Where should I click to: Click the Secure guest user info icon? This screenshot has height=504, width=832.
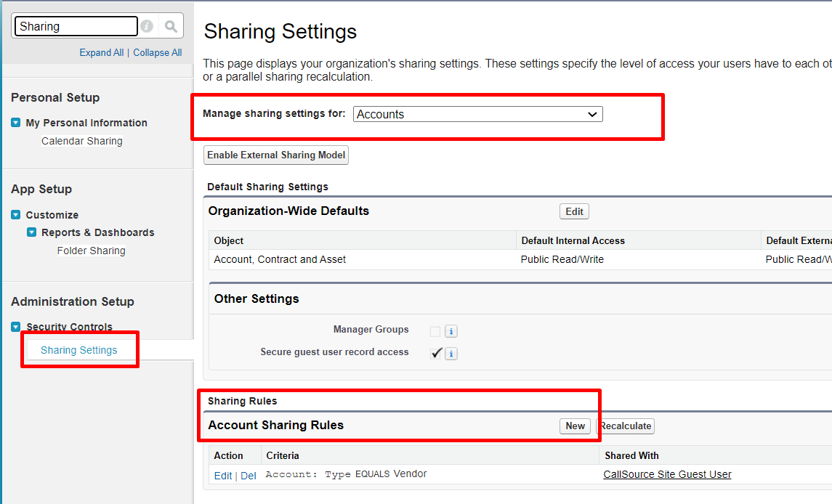451,354
